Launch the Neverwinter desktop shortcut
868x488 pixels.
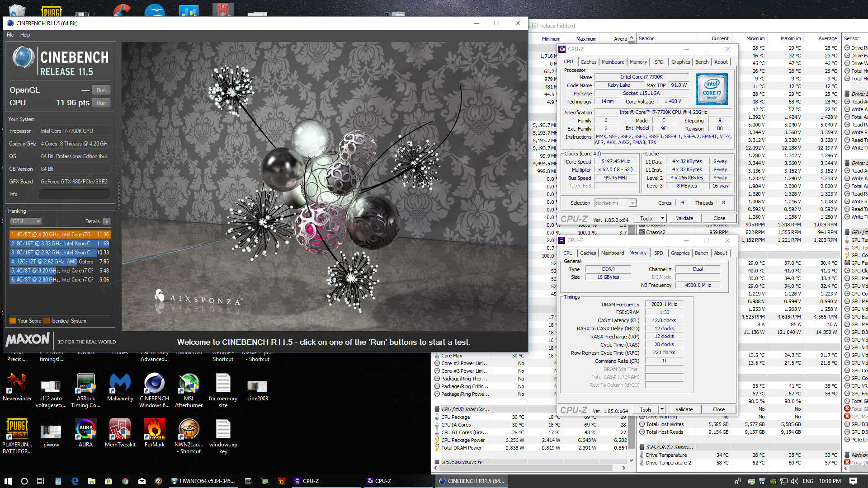pyautogui.click(x=17, y=387)
